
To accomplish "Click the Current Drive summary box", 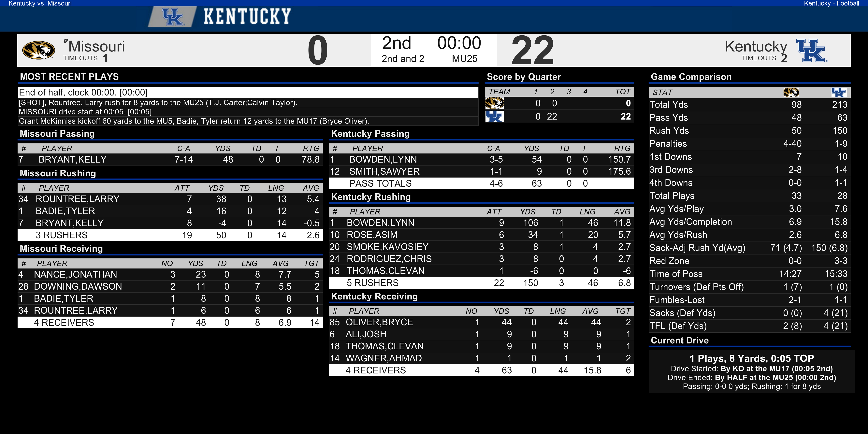I will [x=752, y=372].
